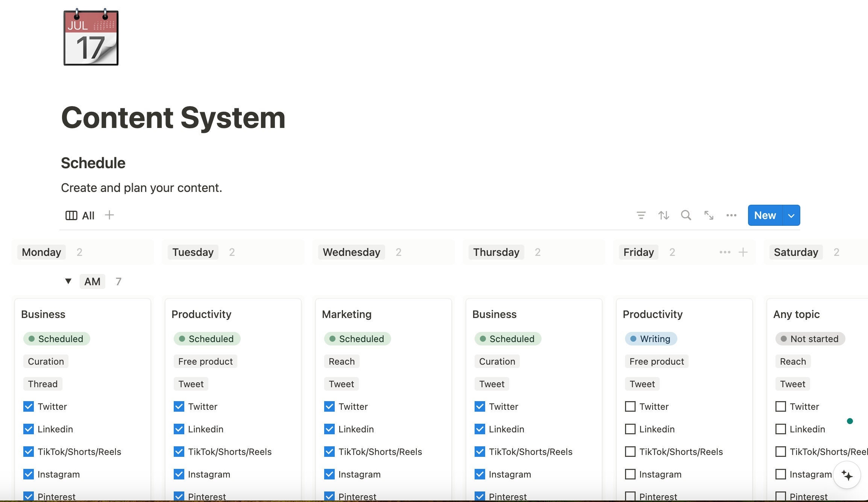Collapse the AM group with the disclosure triangle
Screen dimensions: 868x502
[x=68, y=281]
